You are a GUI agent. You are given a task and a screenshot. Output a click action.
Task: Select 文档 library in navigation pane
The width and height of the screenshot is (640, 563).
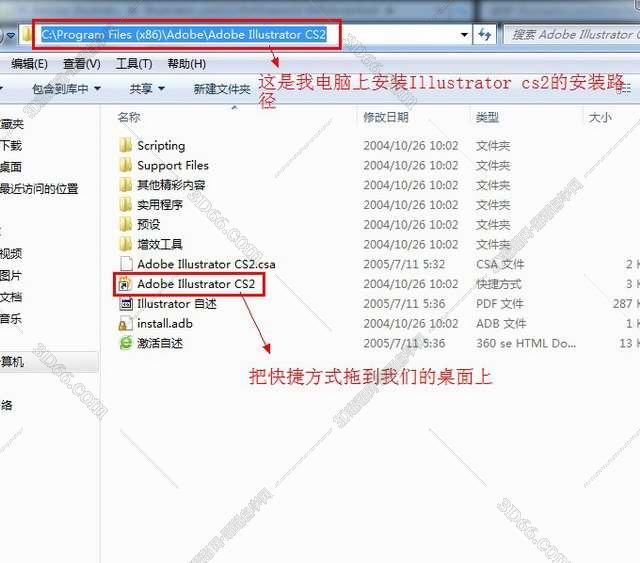[11, 297]
